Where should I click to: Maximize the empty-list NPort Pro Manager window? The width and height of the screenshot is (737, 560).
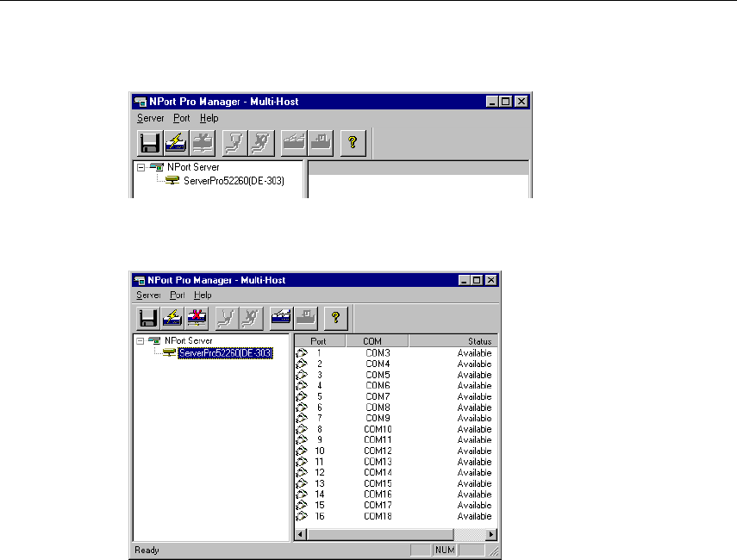point(506,102)
